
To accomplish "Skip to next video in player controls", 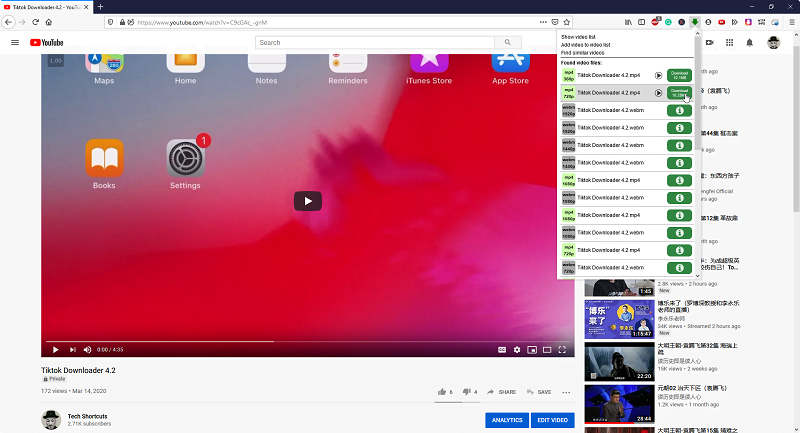I will [x=72, y=349].
